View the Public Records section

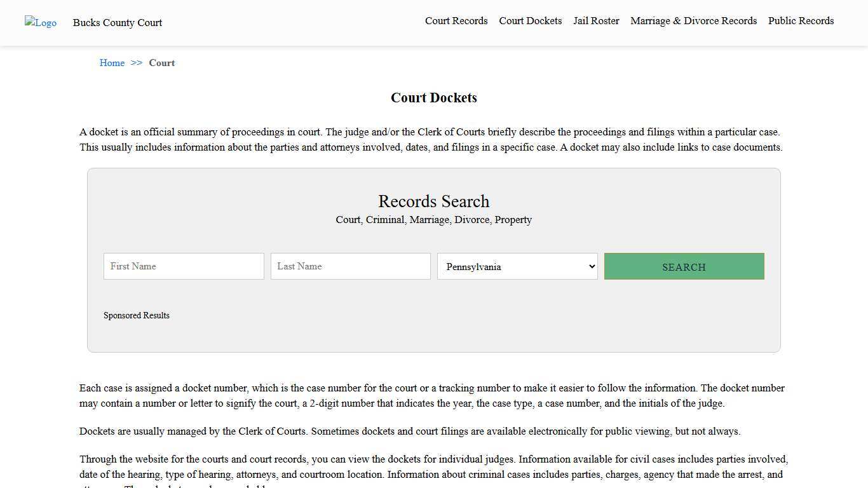801,21
